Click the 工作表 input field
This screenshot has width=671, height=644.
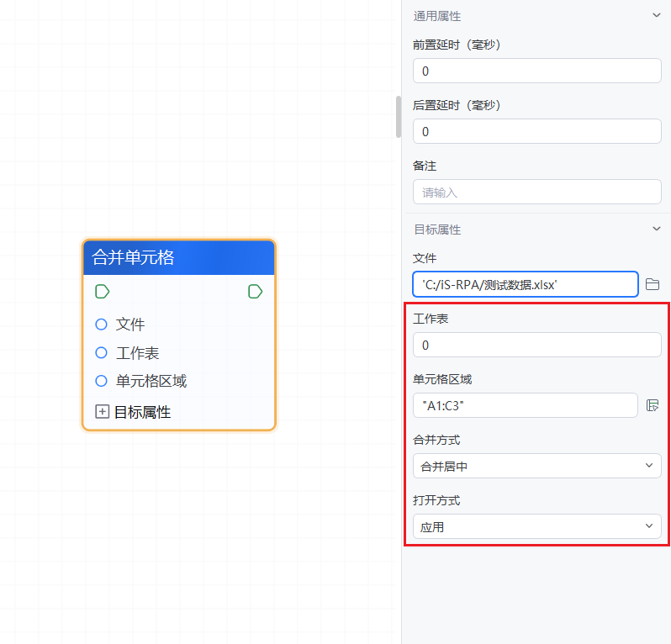[x=536, y=345]
